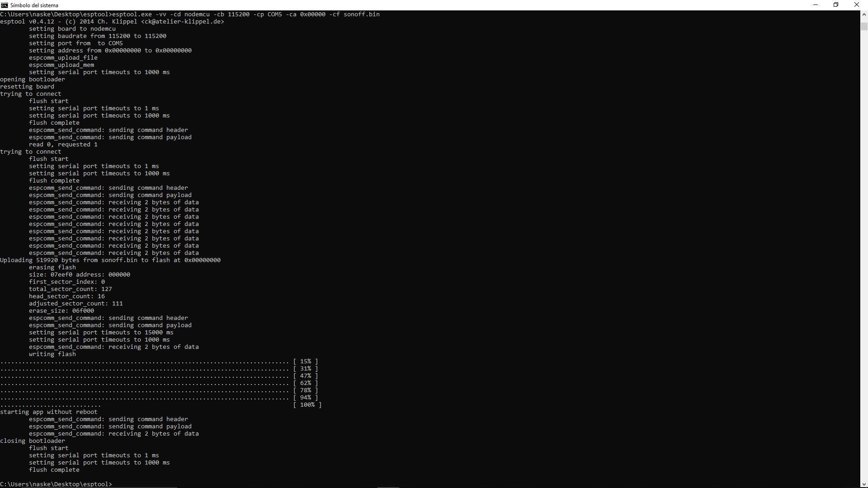Click the 'Uploading 519920 bytes' line
Viewport: 868px width, 488px height.
[110, 260]
